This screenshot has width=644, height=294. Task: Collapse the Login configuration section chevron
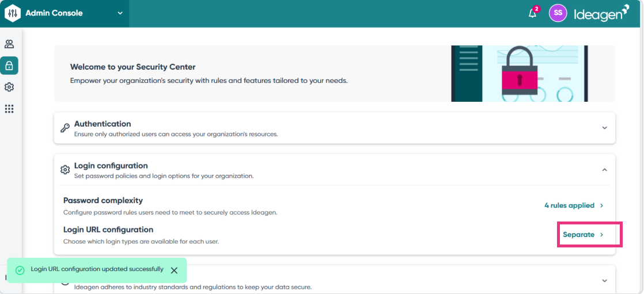click(605, 170)
